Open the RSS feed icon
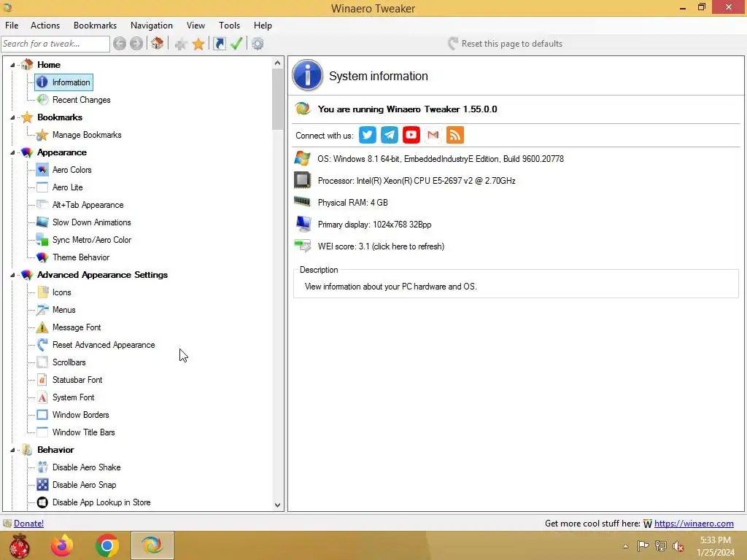 coord(455,135)
